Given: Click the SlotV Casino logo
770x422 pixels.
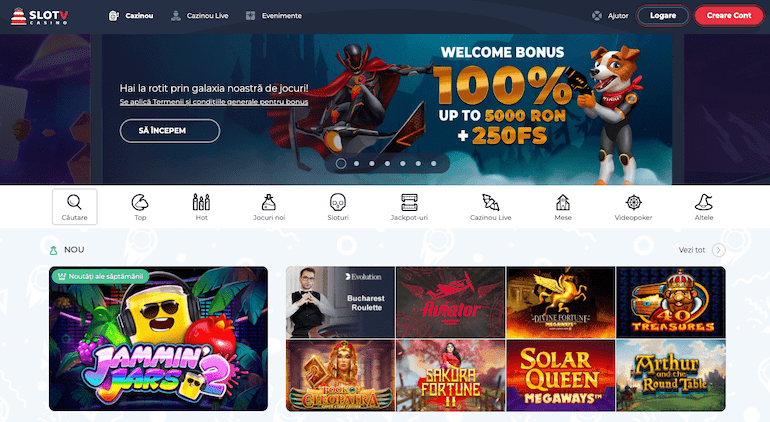Looking at the screenshot, I should [x=39, y=16].
